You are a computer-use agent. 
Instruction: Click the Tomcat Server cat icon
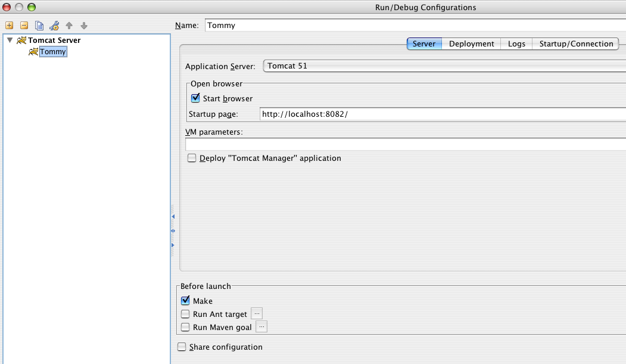pos(21,41)
